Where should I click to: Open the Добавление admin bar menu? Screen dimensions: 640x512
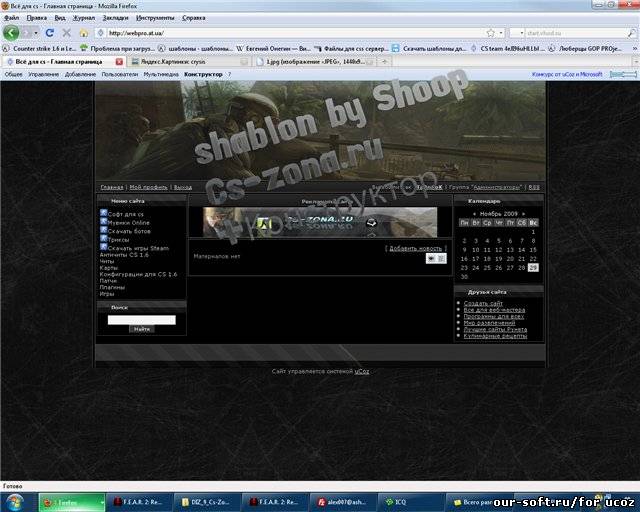click(x=80, y=74)
